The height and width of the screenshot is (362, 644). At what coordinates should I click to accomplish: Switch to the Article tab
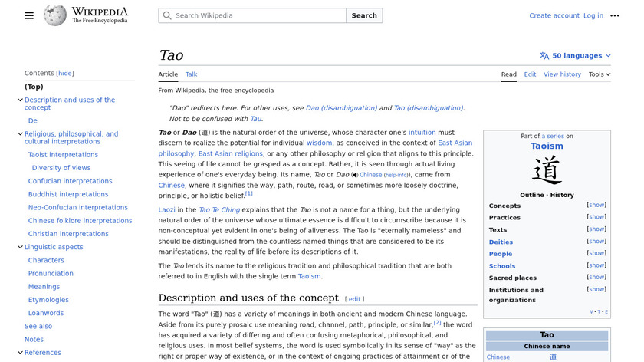coord(168,74)
